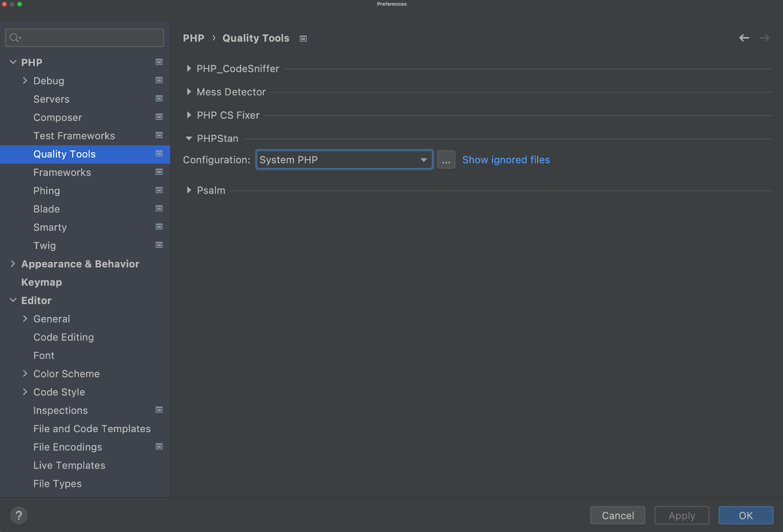Select Test Frameworks in the sidebar
The image size is (783, 532).
[x=74, y=136]
